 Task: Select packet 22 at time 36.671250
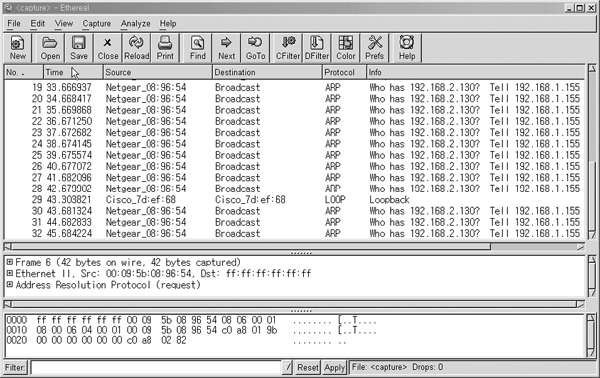[295, 121]
